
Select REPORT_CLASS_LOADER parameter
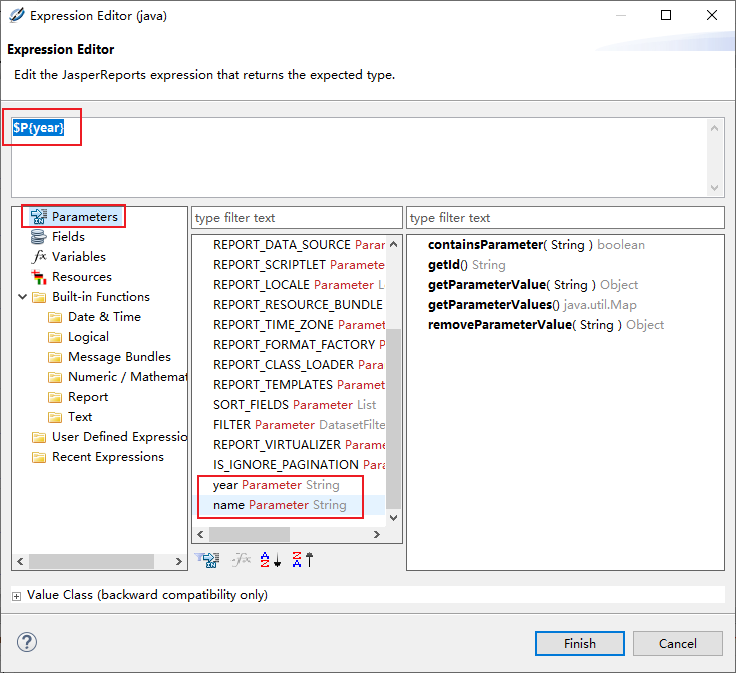(x=298, y=365)
